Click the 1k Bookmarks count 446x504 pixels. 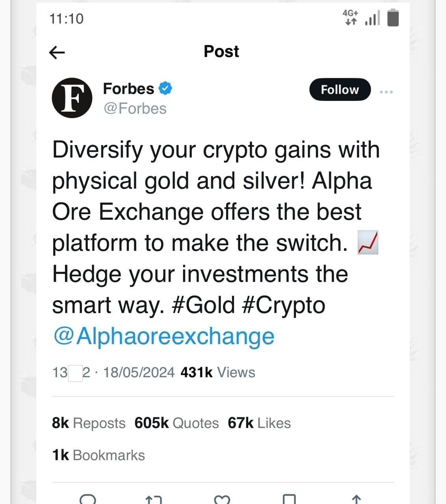click(98, 455)
